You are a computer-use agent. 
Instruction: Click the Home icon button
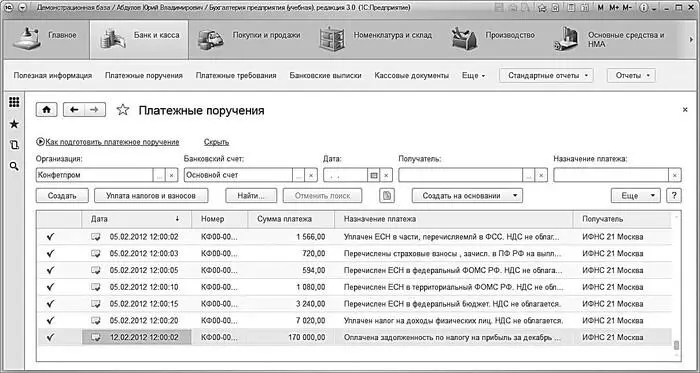46,110
